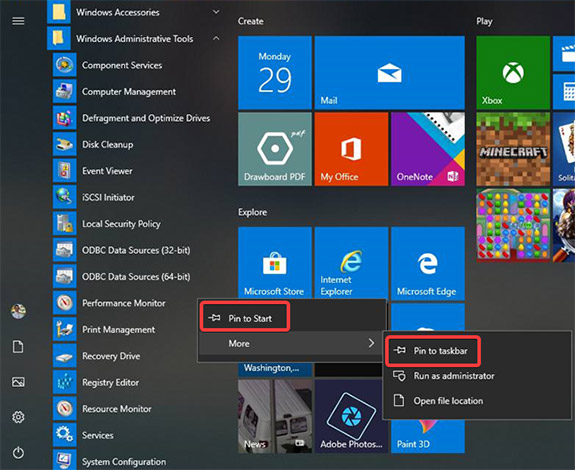The image size is (575, 470).
Task: Click the Power icon in the sidebar
Action: [x=18, y=453]
